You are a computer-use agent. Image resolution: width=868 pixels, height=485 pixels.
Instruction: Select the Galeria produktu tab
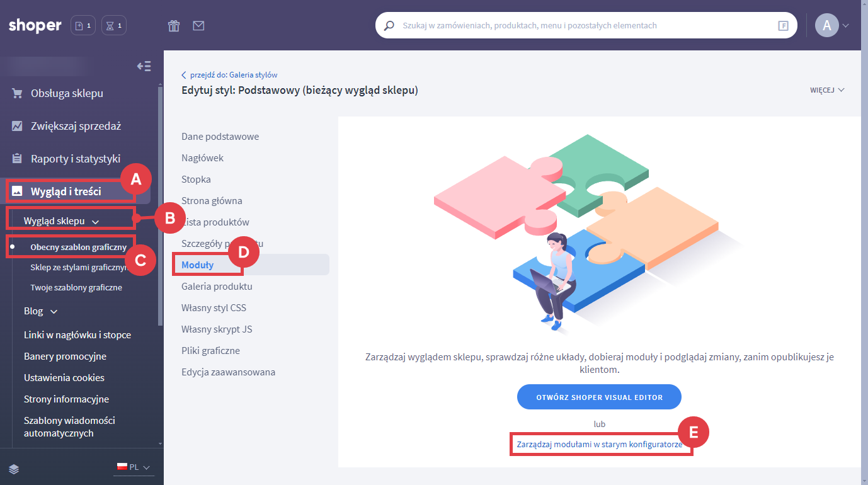click(217, 287)
